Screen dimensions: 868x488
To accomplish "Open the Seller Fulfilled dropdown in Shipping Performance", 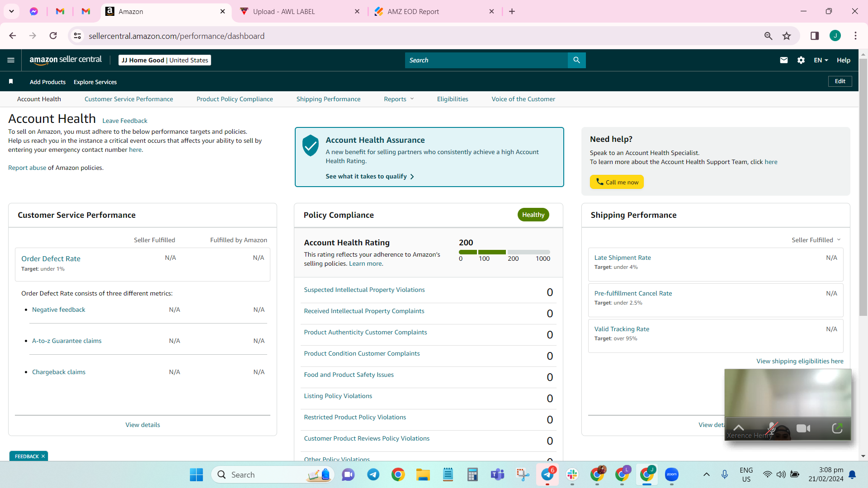I will point(816,240).
